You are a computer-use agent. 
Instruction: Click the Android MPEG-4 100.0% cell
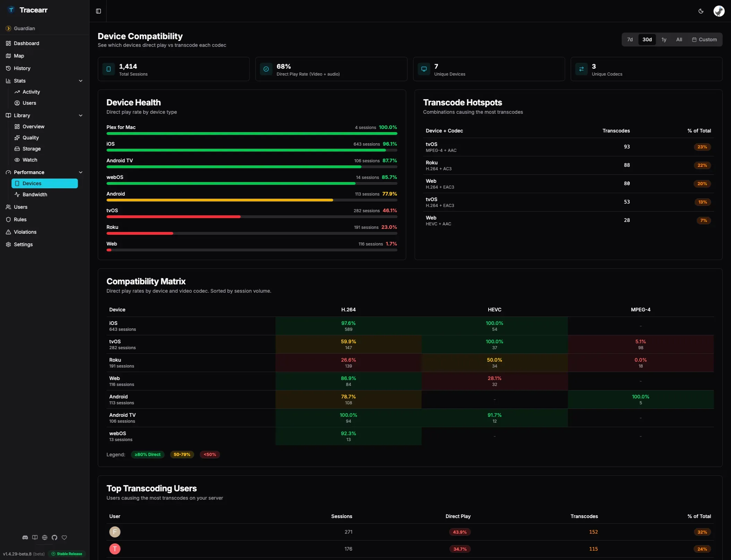point(640,399)
